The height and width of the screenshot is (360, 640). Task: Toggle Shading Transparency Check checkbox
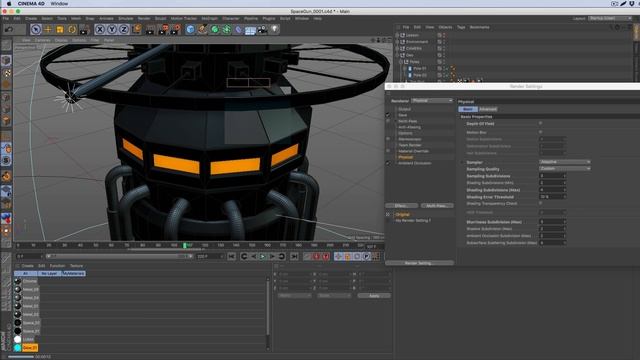(540, 203)
